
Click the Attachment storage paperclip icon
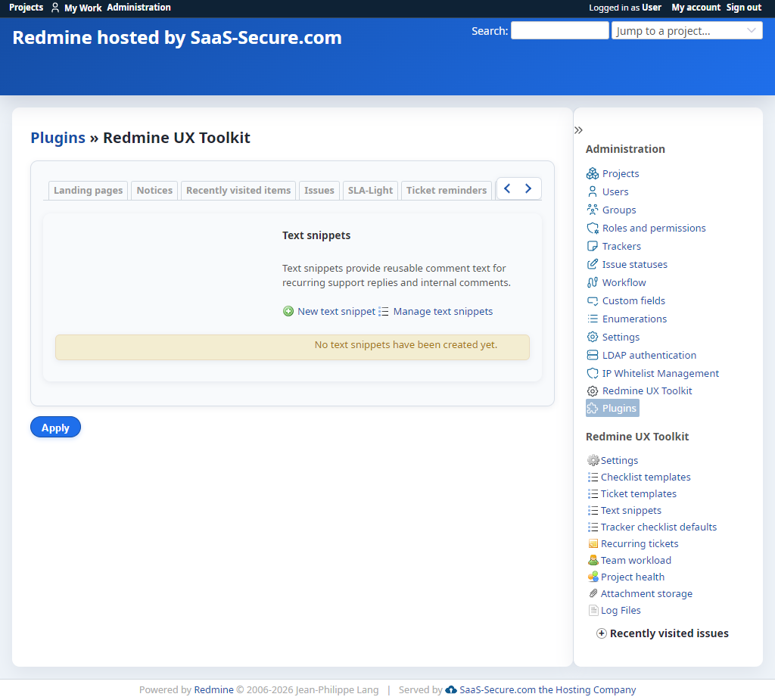point(593,593)
